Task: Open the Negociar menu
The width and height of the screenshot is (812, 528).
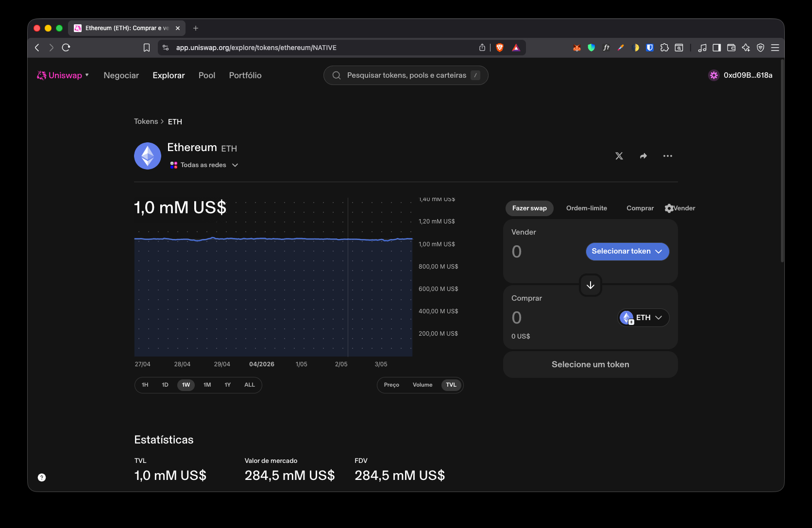Action: pos(121,75)
